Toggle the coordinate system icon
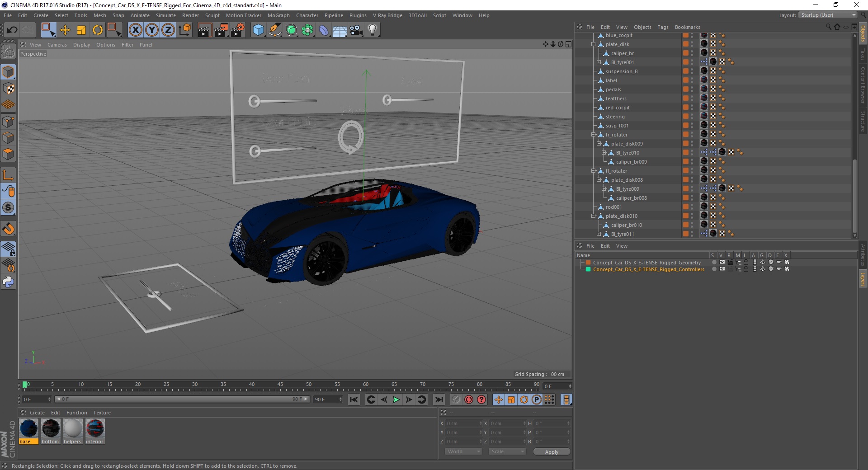Viewport: 868px width, 470px height. pyautogui.click(x=184, y=30)
